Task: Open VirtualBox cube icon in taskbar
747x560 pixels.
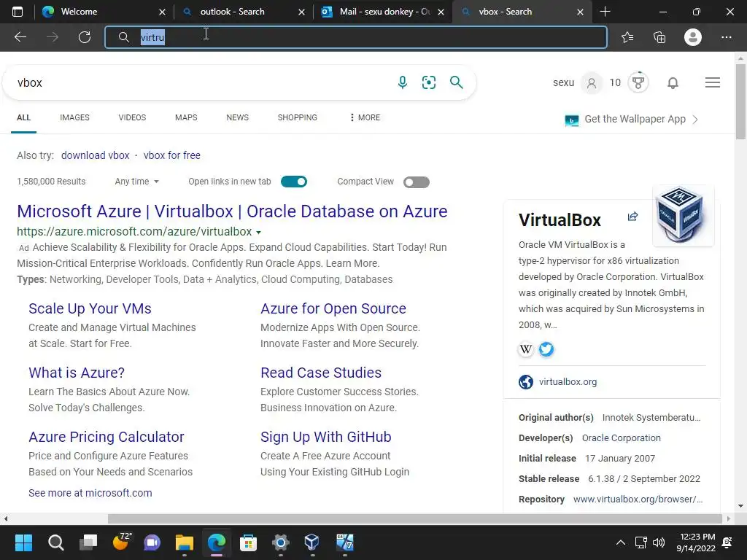Action: 312,542
